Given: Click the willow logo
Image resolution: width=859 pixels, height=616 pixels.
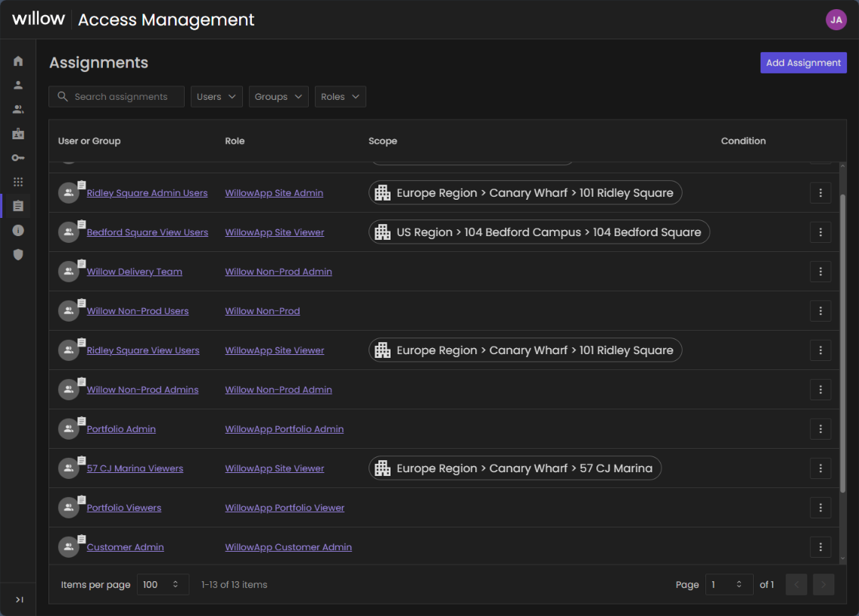Looking at the screenshot, I should 39,19.
